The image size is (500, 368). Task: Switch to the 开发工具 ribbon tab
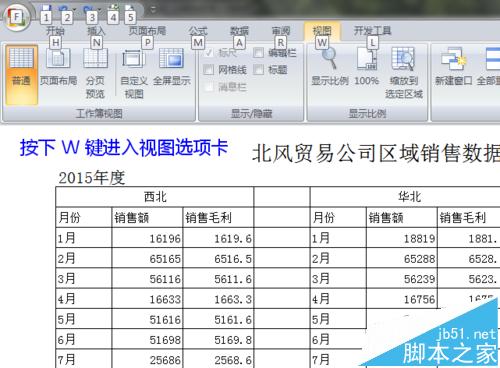point(372,31)
